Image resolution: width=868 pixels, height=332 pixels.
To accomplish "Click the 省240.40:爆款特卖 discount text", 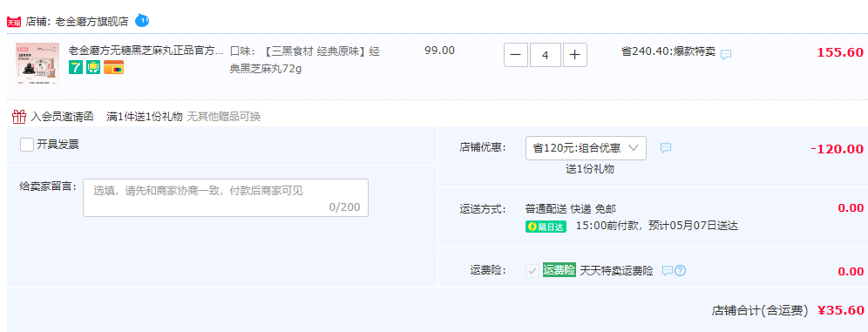I will pos(668,51).
